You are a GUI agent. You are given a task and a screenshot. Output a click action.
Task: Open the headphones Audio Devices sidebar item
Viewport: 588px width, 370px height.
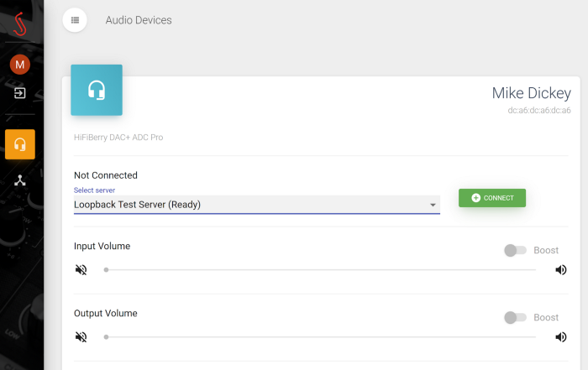coord(20,144)
